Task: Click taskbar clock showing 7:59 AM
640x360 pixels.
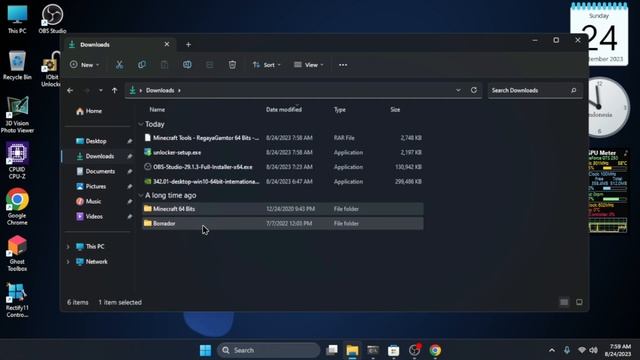Action: click(x=618, y=350)
